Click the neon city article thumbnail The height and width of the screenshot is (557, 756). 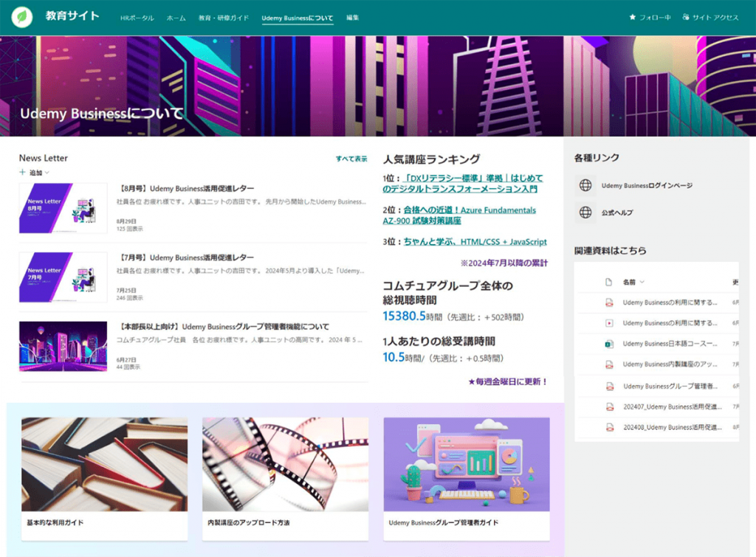coord(63,347)
